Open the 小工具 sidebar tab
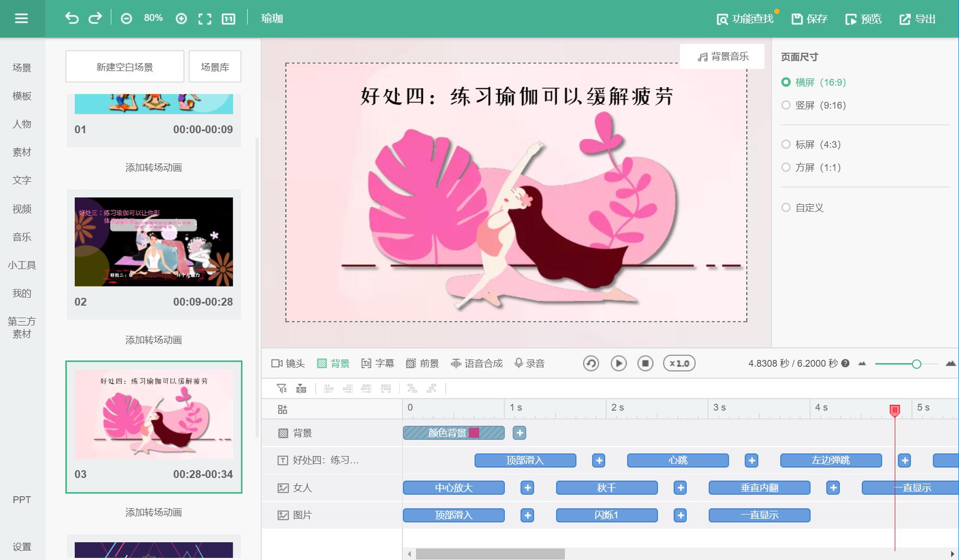 (22, 265)
